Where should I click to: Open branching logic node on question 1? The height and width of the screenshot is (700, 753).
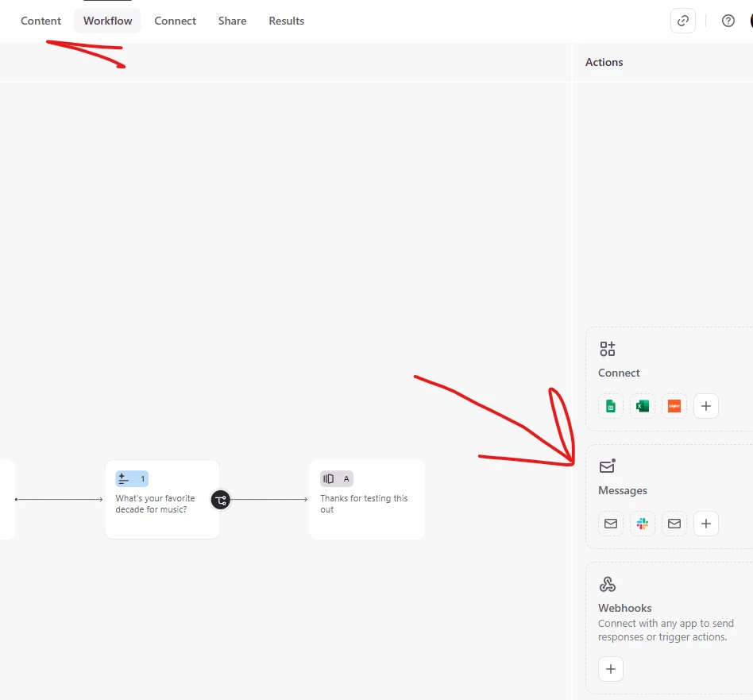tap(221, 500)
